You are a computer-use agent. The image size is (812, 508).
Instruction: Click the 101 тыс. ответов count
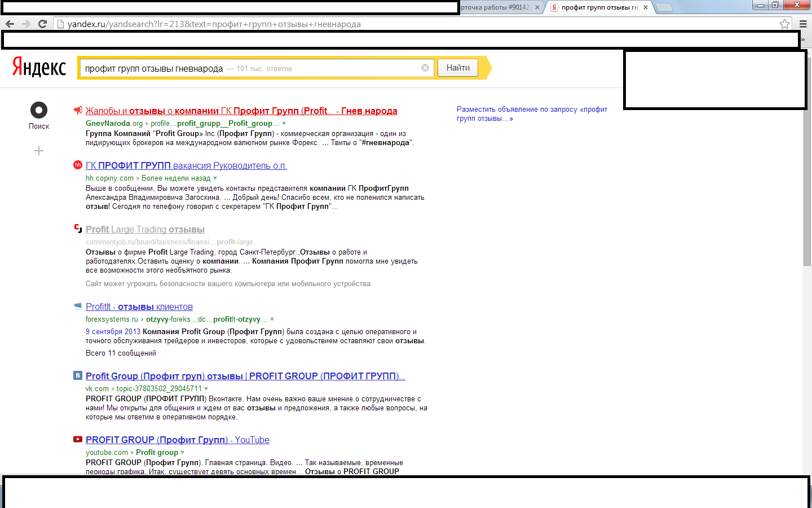264,68
